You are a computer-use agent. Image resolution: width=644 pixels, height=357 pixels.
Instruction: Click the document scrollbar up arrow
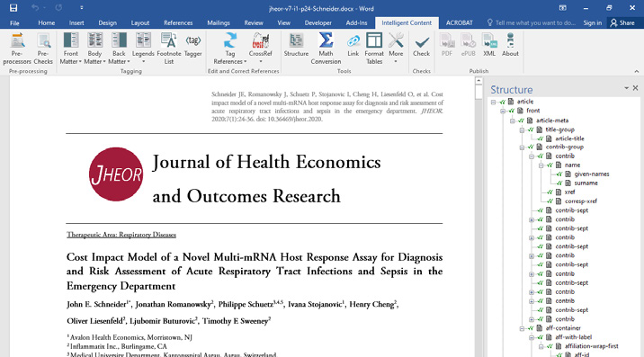click(479, 81)
